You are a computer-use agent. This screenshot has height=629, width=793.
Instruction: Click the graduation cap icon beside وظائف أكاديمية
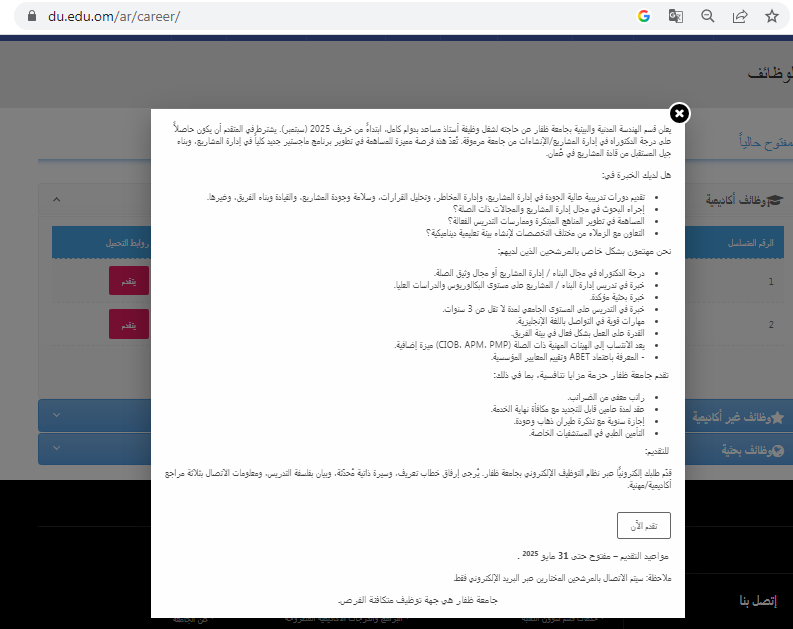773,201
